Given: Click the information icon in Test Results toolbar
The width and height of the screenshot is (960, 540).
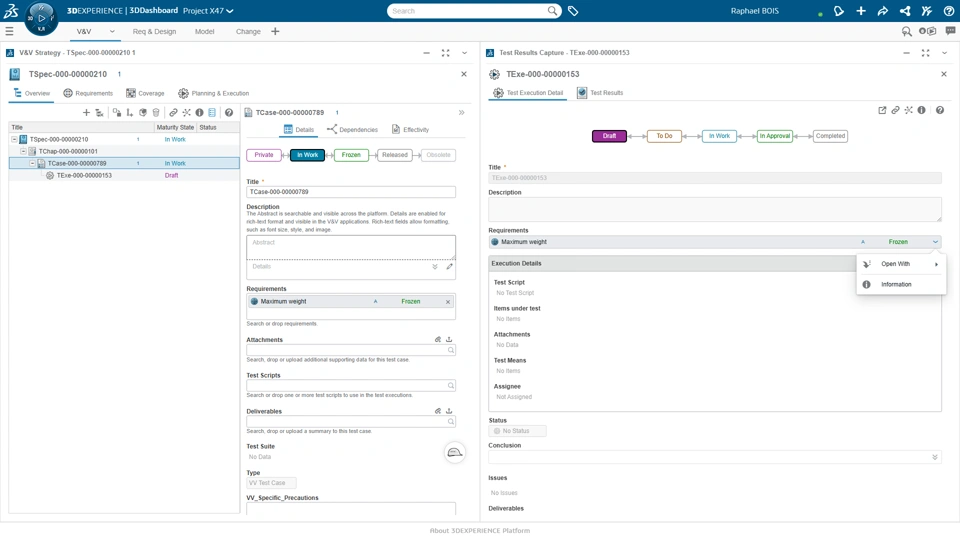Looking at the screenshot, I should click(x=921, y=110).
